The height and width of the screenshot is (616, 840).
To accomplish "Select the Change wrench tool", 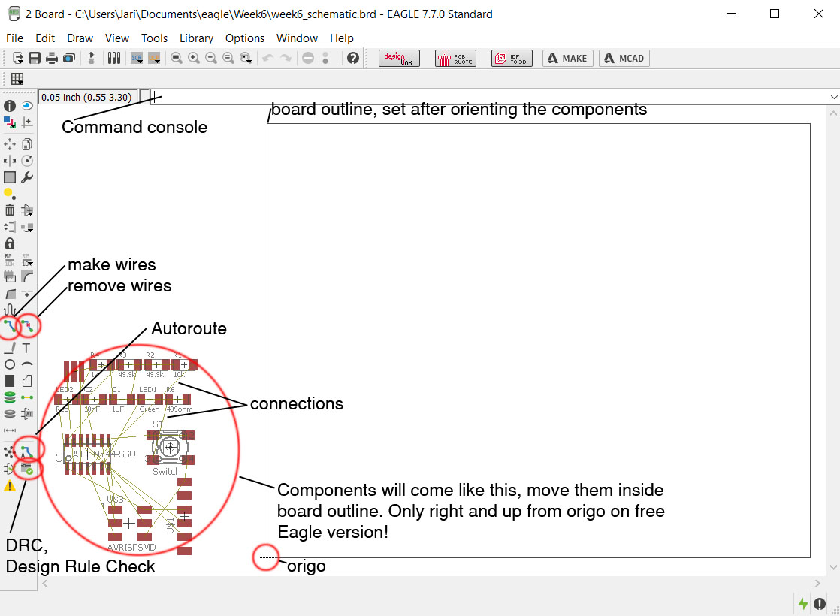I will 27,177.
